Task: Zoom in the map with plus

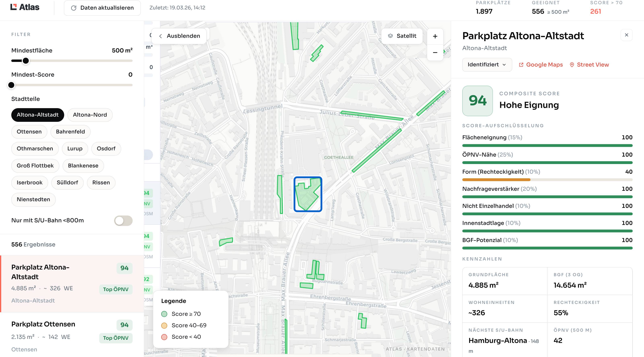Action: pyautogui.click(x=435, y=36)
